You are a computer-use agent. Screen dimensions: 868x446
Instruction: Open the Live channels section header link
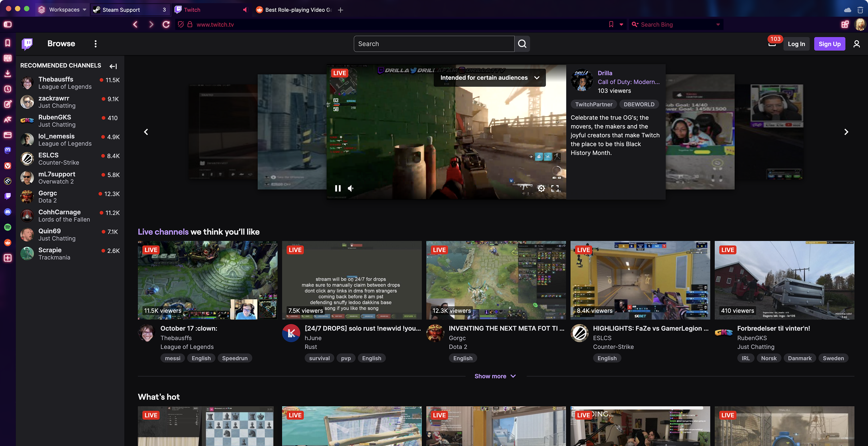pyautogui.click(x=163, y=232)
